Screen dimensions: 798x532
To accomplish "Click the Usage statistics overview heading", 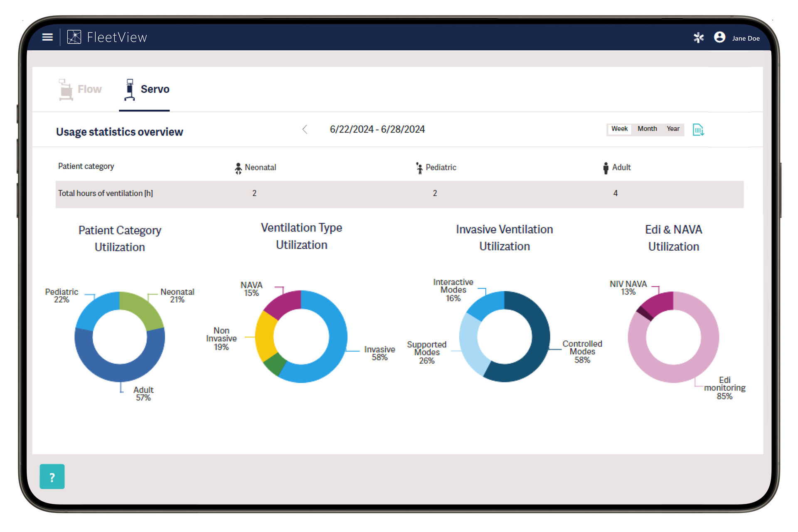I will click(x=119, y=132).
